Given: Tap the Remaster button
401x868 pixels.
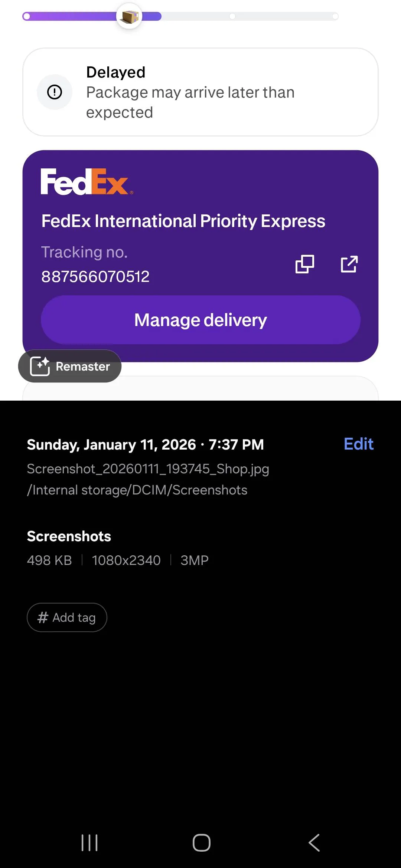Looking at the screenshot, I should pyautogui.click(x=70, y=366).
